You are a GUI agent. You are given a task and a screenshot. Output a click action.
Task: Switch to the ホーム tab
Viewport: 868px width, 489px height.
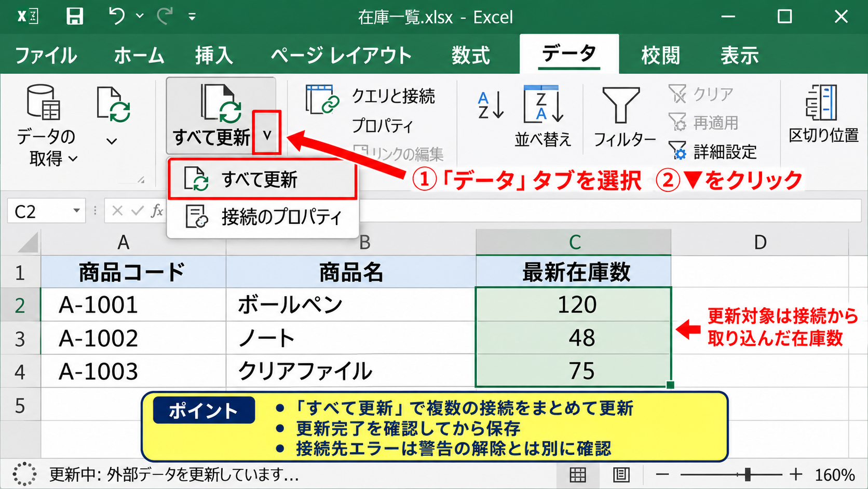pyautogui.click(x=139, y=55)
